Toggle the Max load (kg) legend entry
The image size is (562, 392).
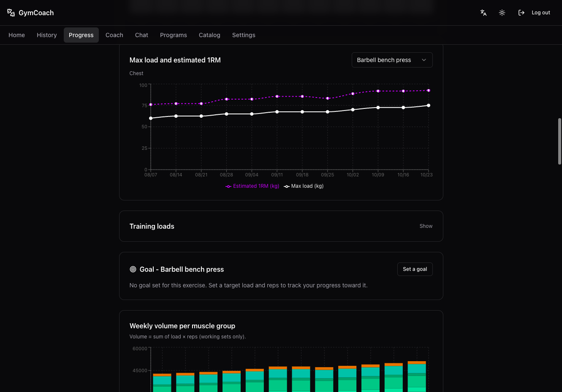pyautogui.click(x=304, y=186)
